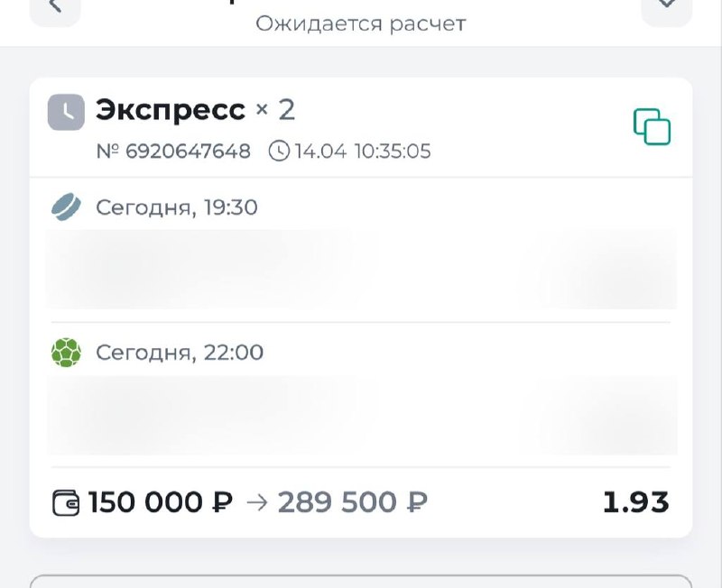Open the blurred event under "Сегодня, 22:00"
This screenshot has width=722, height=588.
[x=361, y=415]
